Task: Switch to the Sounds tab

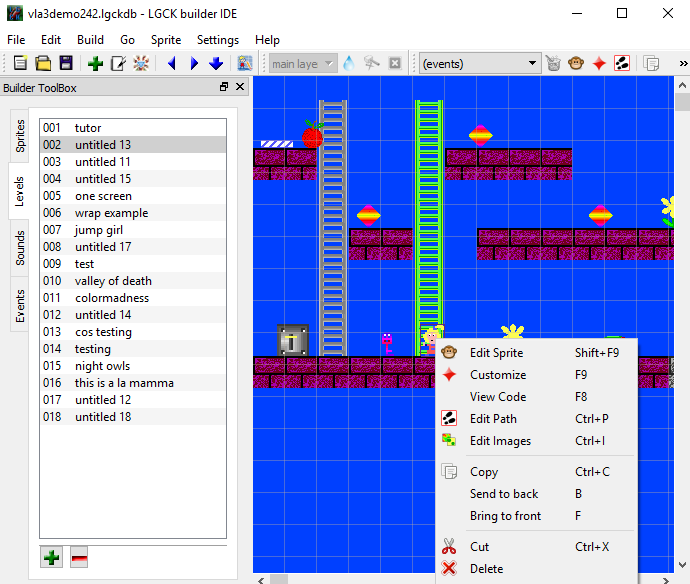Action: pyautogui.click(x=19, y=247)
